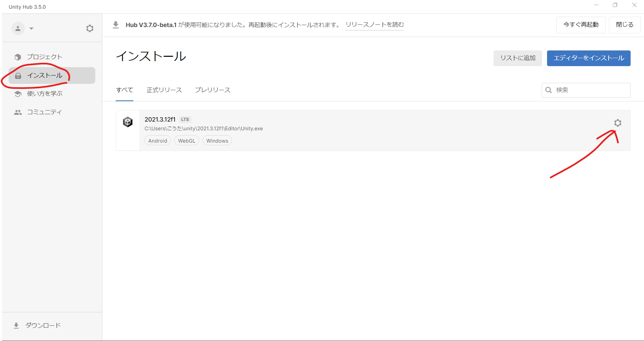This screenshot has height=341, width=644.
Task: Switch to the 正式リリース tab
Action: pos(164,90)
